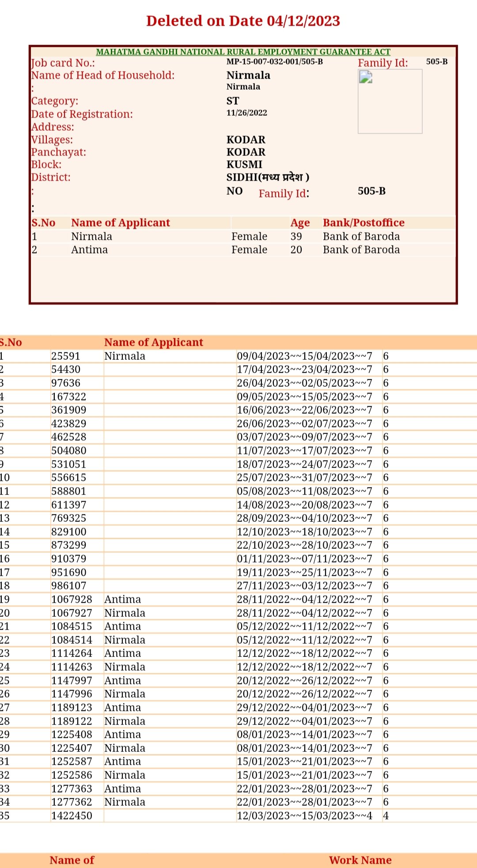This screenshot has width=477, height=868.
Task: Click the ST category value
Action: click(x=233, y=101)
